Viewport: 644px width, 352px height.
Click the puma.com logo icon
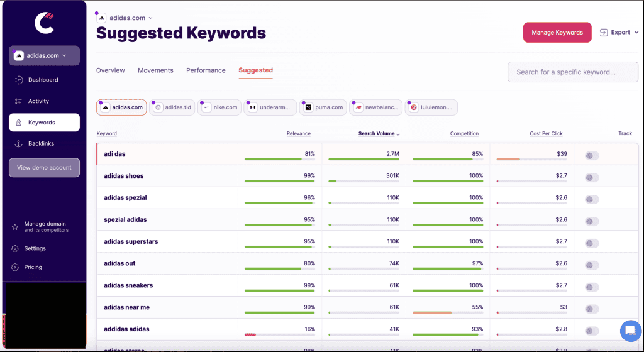(x=308, y=107)
